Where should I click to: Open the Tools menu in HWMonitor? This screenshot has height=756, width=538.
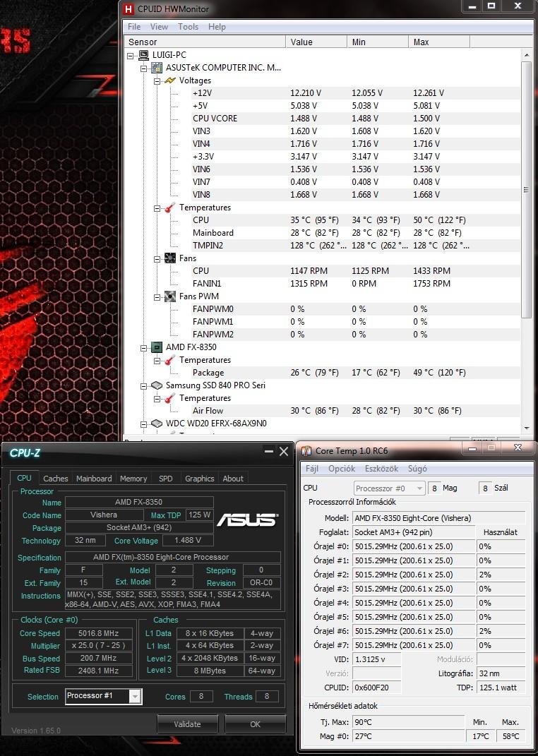click(x=188, y=27)
